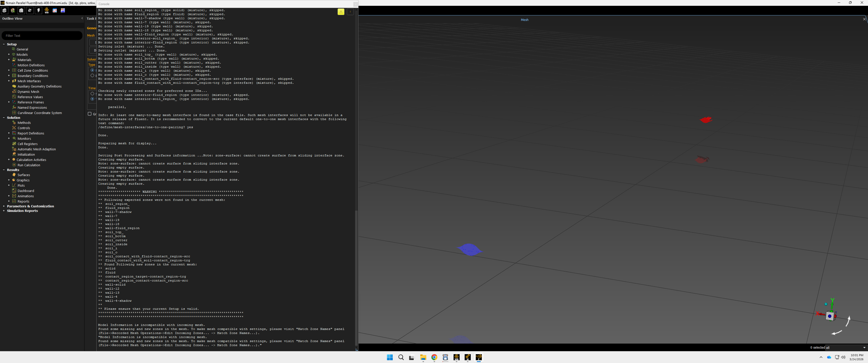Switch to the Mesh viewport tab

pyautogui.click(x=525, y=20)
